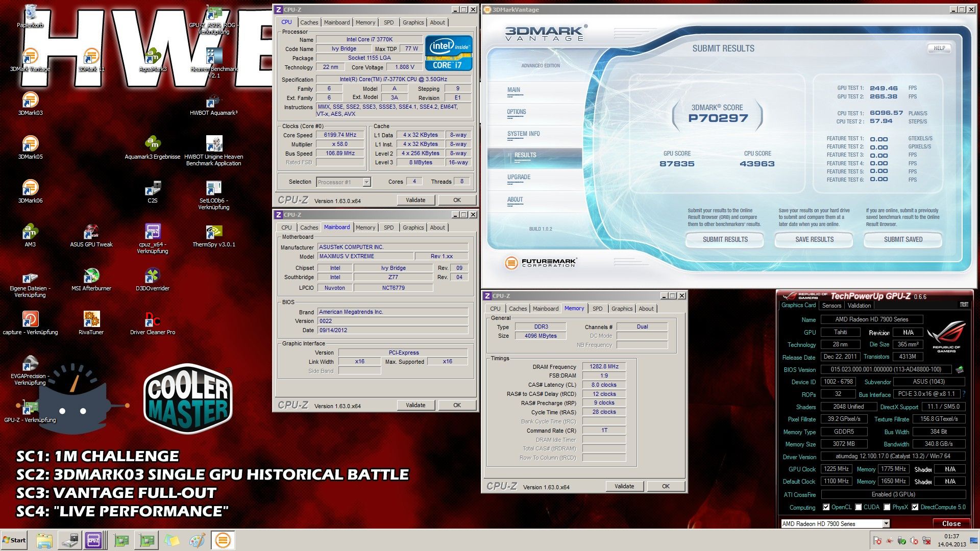The image size is (980, 551).
Task: Click Validate in top CPU-Z window
Action: point(415,200)
